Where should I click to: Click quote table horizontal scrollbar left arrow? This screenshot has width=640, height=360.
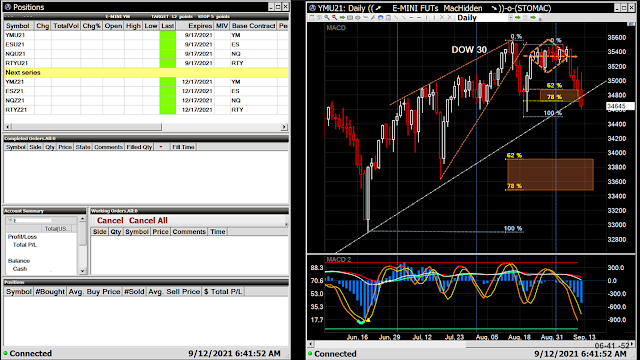[7, 127]
